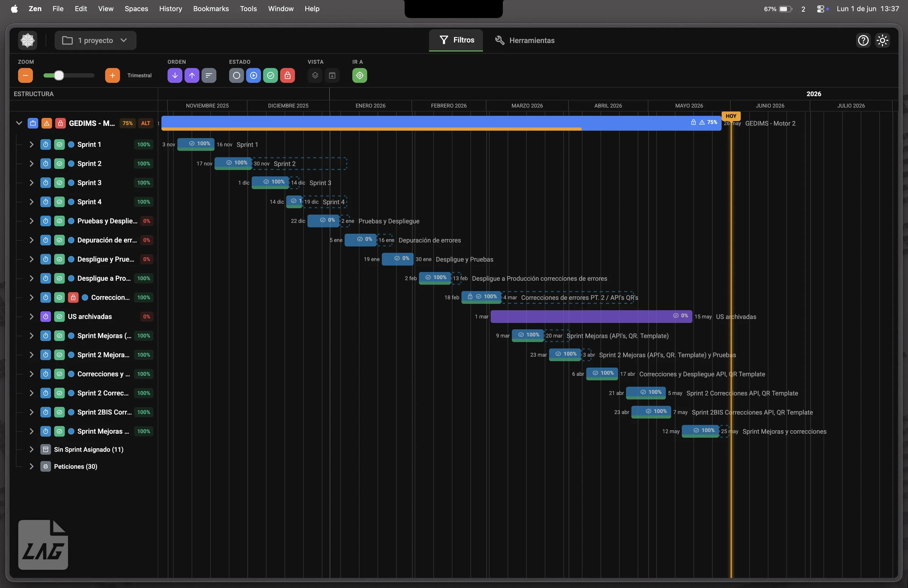Screen dimensions: 908x588
Task: Click the blue project icon on GEDIMS row
Action: point(33,123)
